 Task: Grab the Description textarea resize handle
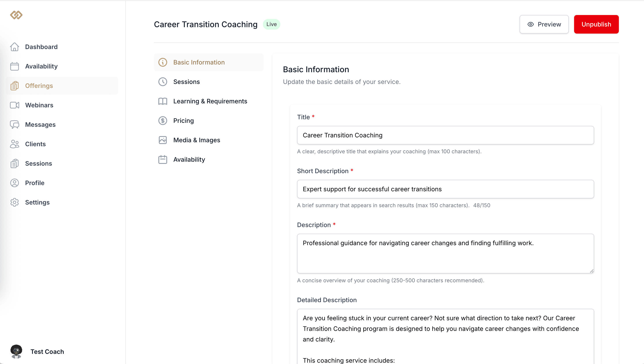pos(592,271)
